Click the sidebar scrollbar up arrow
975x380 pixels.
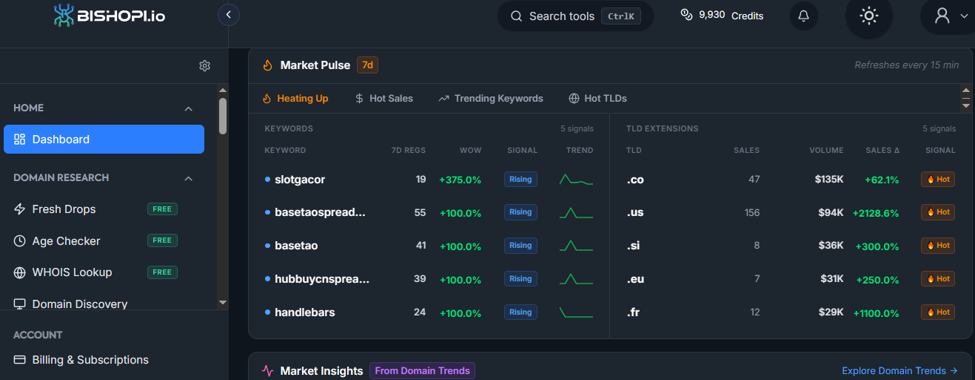tap(223, 90)
